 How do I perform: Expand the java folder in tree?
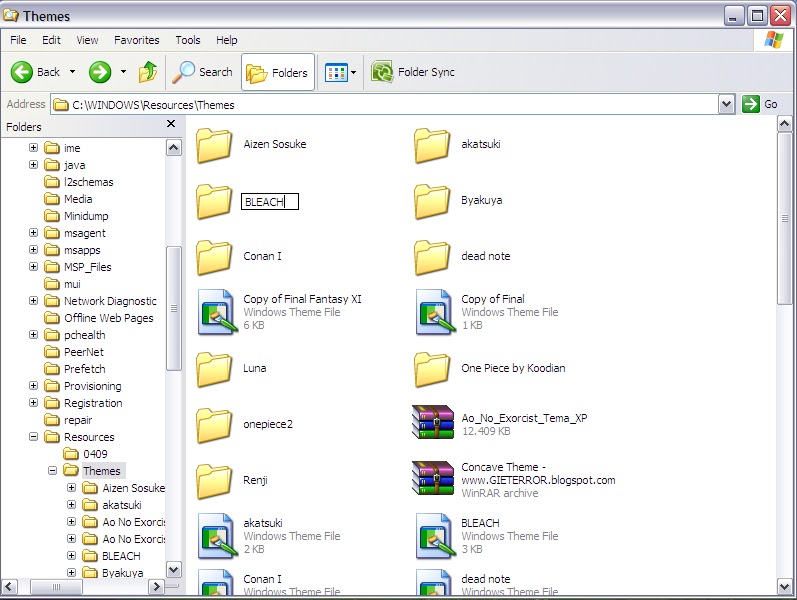(33, 164)
